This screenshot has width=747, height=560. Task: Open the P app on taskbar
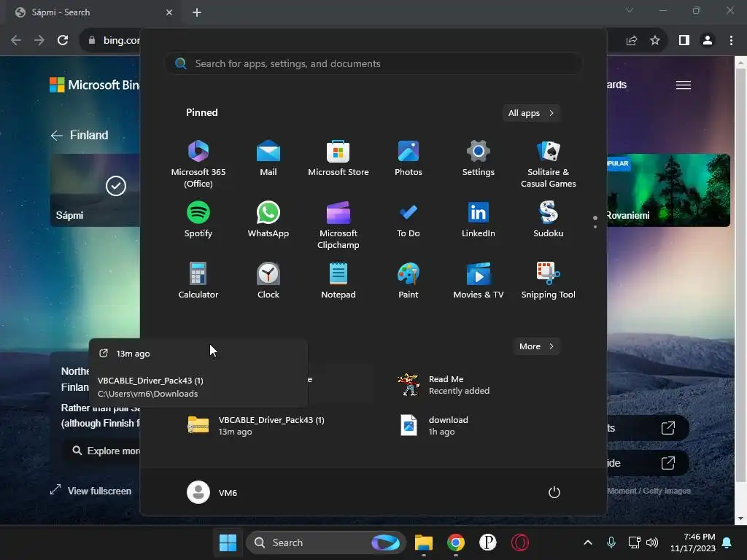(488, 542)
